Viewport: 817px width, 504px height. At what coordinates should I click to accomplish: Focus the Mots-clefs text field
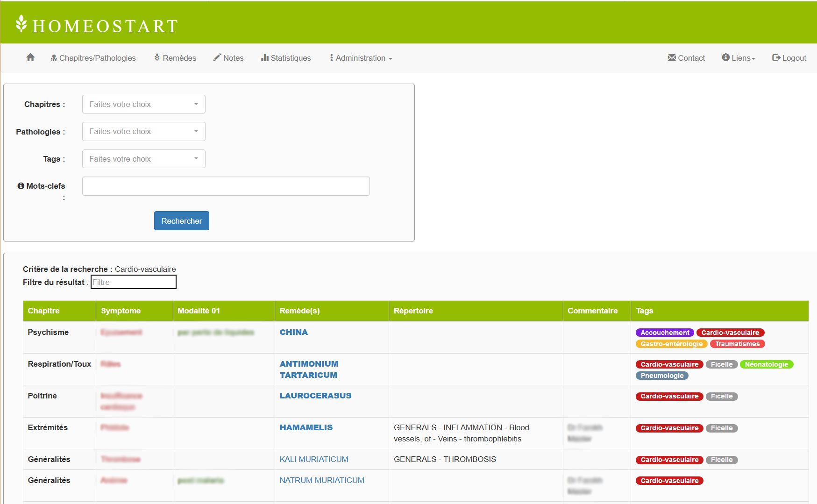[226, 186]
